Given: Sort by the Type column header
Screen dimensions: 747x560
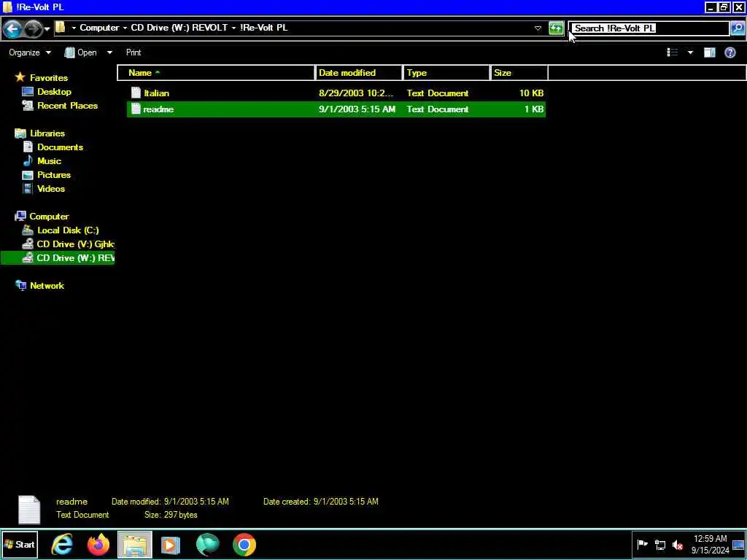Looking at the screenshot, I should click(x=447, y=73).
